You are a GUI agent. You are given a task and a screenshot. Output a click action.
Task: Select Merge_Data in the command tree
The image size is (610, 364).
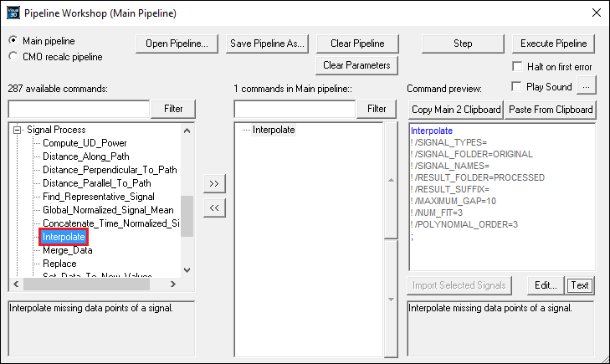(x=66, y=250)
